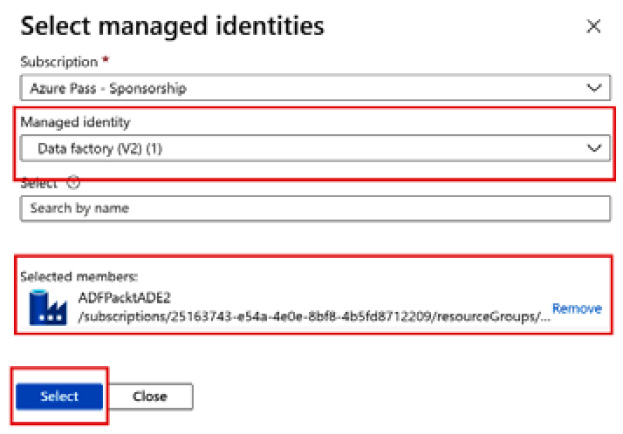Open the Data factory (V2) (1) selector
Image resolution: width=623 pixels, height=434 pixels.
300,148
